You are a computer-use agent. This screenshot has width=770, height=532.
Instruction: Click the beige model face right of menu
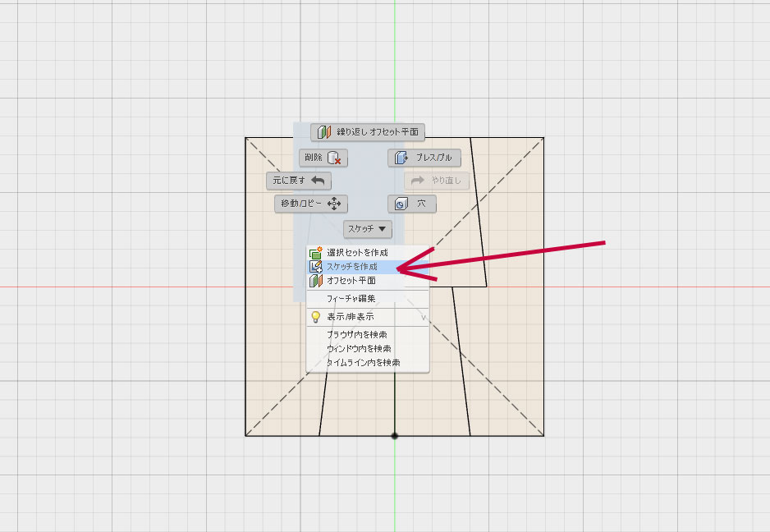click(x=509, y=345)
